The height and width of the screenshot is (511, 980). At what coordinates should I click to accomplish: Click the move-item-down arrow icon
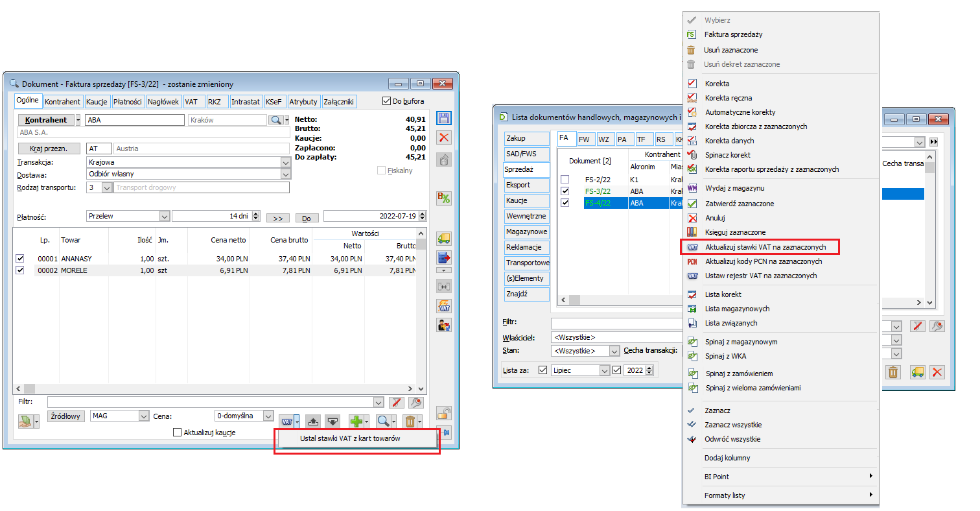[x=333, y=421]
